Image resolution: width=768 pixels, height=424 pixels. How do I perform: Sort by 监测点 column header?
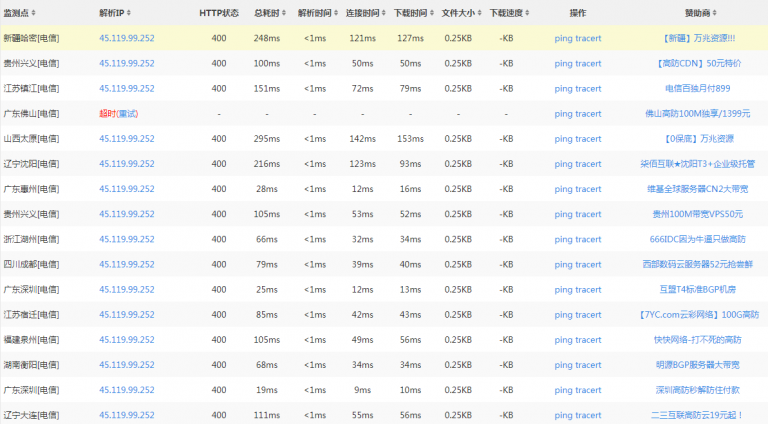click(21, 12)
